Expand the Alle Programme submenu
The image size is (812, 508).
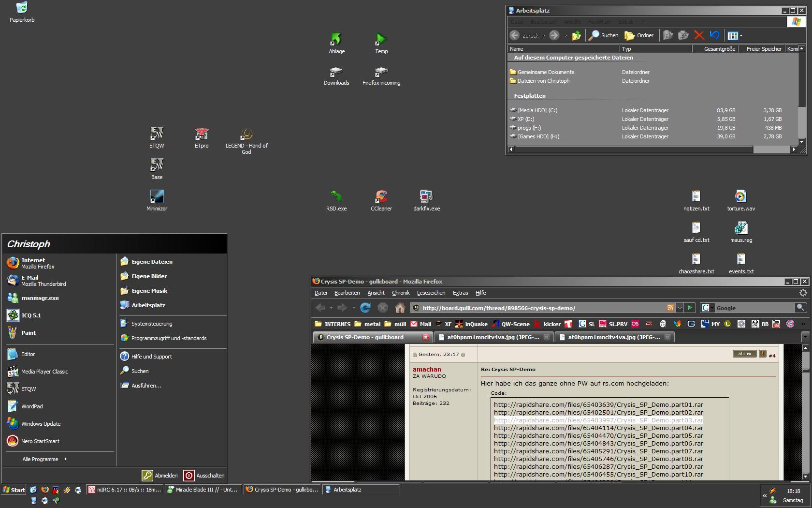pos(44,459)
